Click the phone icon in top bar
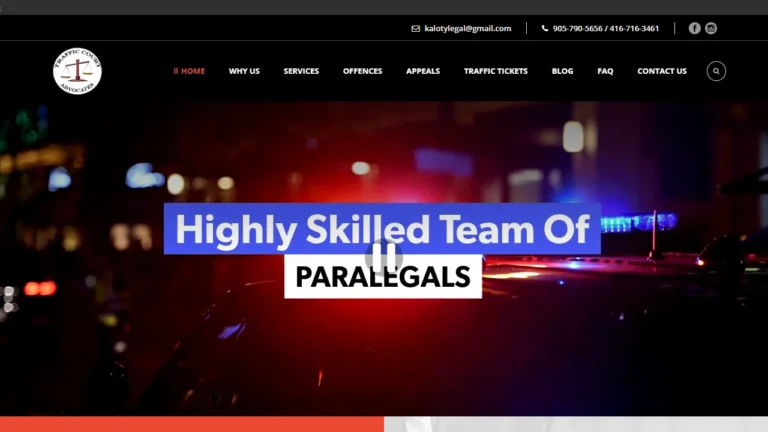Viewport: 768px width, 432px height. click(545, 28)
